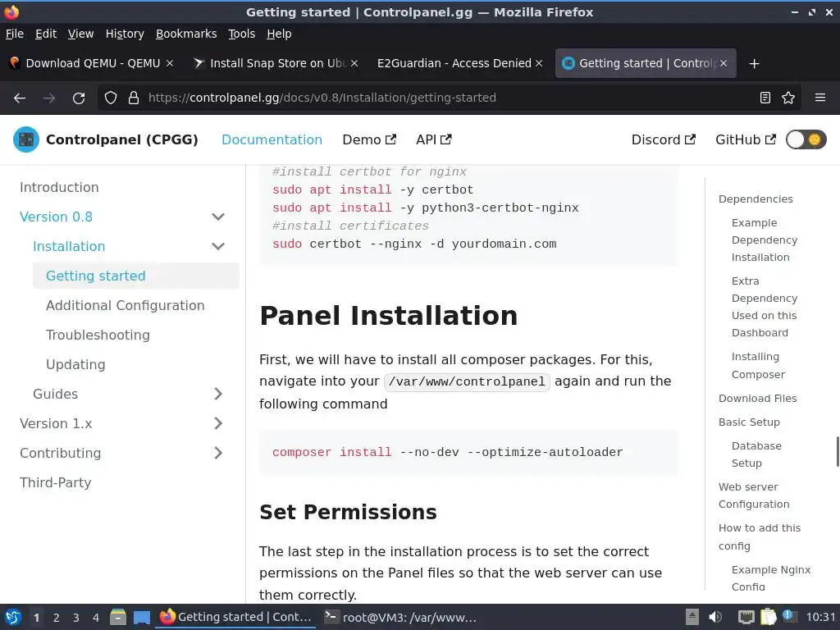Jump to Example Dependency Installation section
Viewport: 840px width, 630px height.
765,240
